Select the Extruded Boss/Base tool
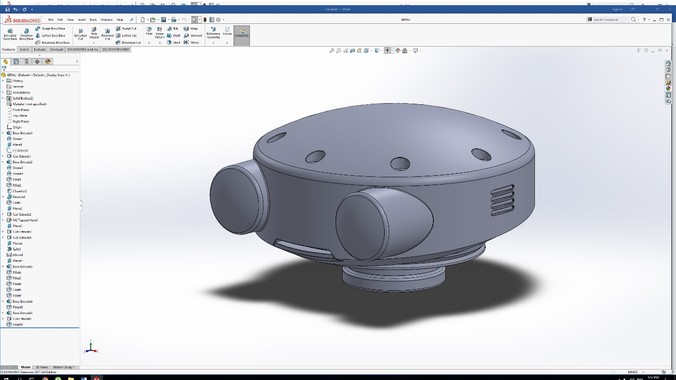Image resolution: width=676 pixels, height=380 pixels. coord(9,35)
